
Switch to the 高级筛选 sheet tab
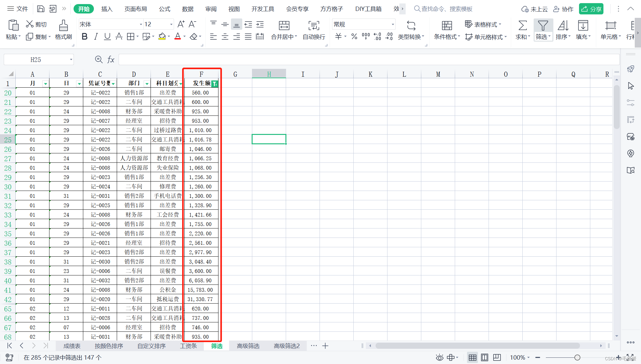point(248,346)
